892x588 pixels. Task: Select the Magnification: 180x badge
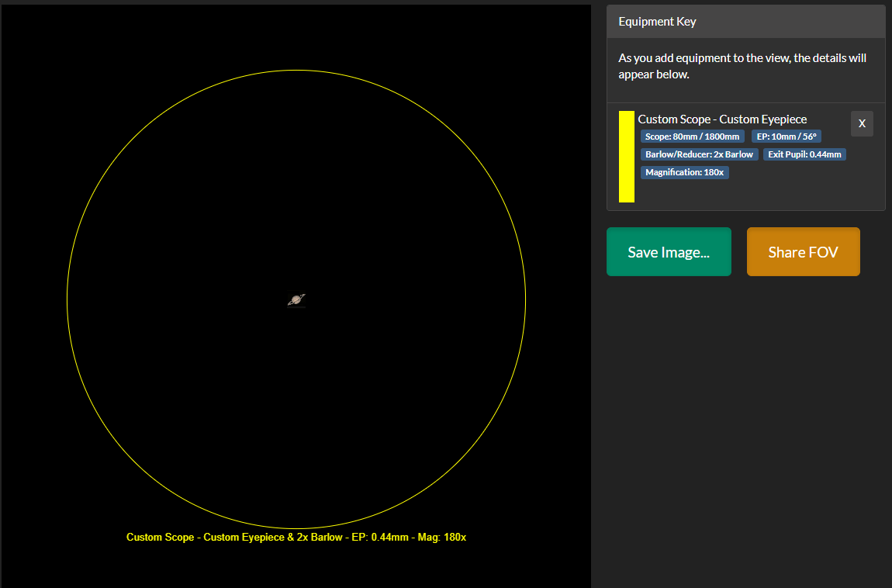pyautogui.click(x=684, y=171)
